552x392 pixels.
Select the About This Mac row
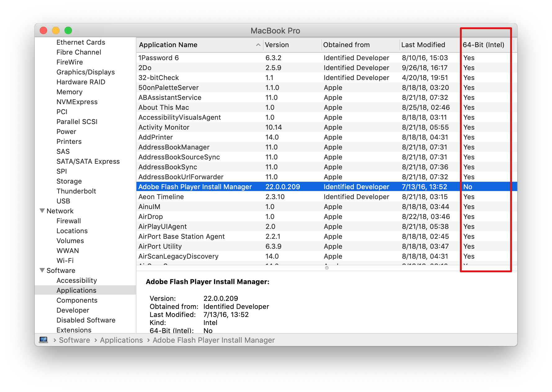click(x=327, y=107)
